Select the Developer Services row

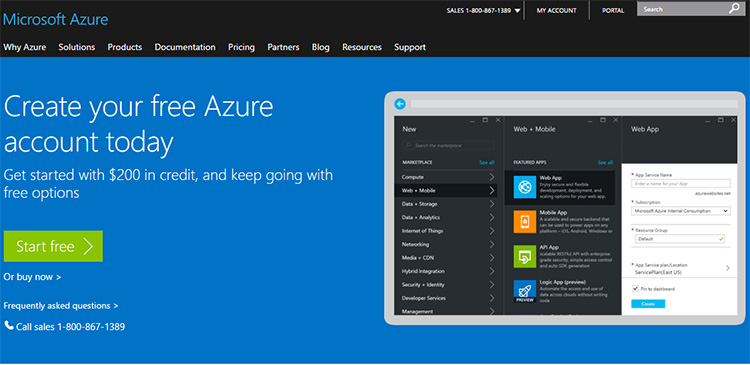[x=446, y=298]
